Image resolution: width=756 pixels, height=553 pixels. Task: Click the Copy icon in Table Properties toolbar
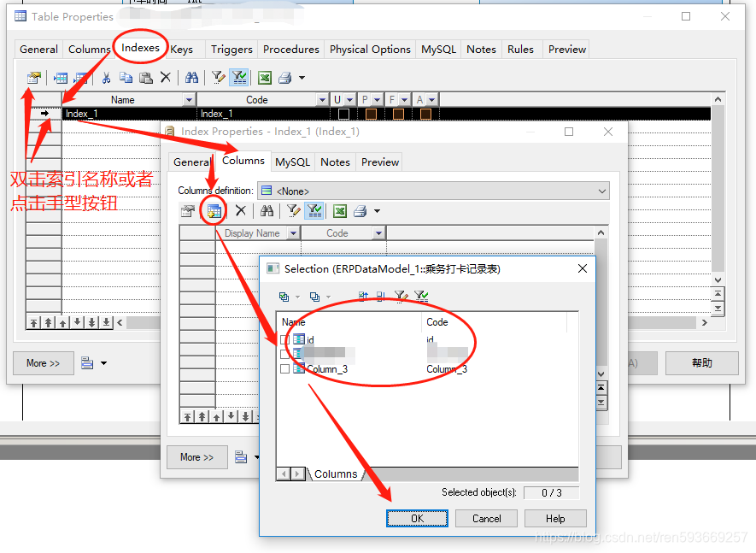pyautogui.click(x=126, y=78)
